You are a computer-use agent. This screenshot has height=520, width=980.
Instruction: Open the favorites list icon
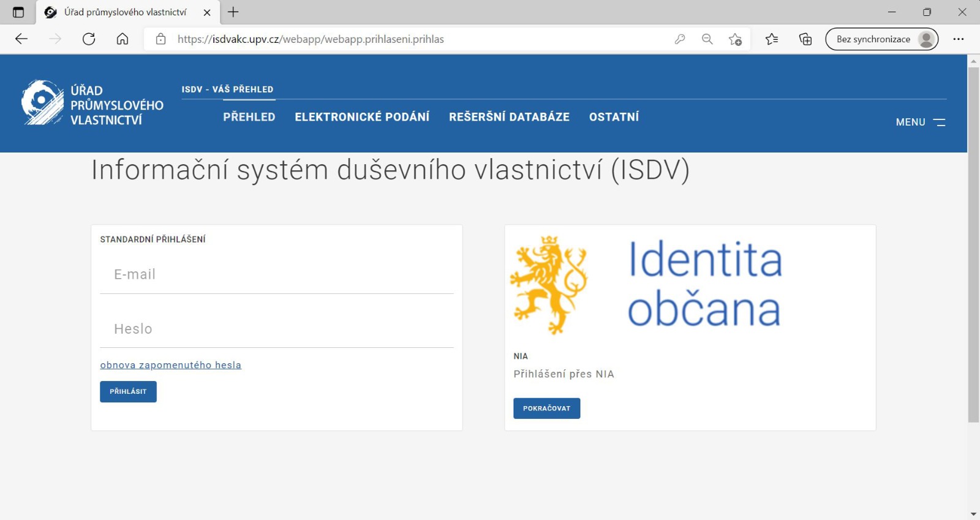pyautogui.click(x=772, y=39)
